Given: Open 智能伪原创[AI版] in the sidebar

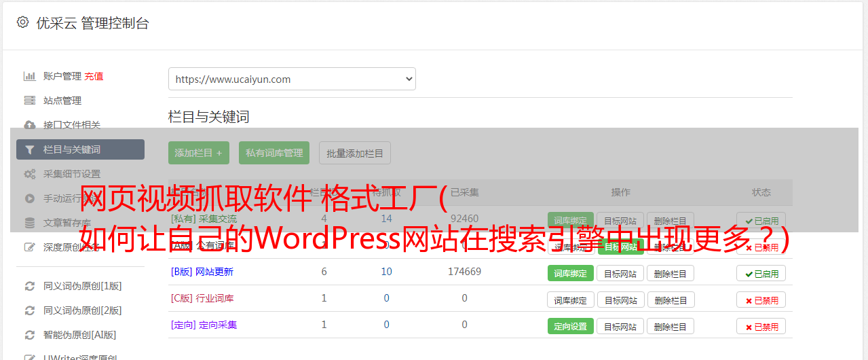Looking at the screenshot, I should (80, 335).
